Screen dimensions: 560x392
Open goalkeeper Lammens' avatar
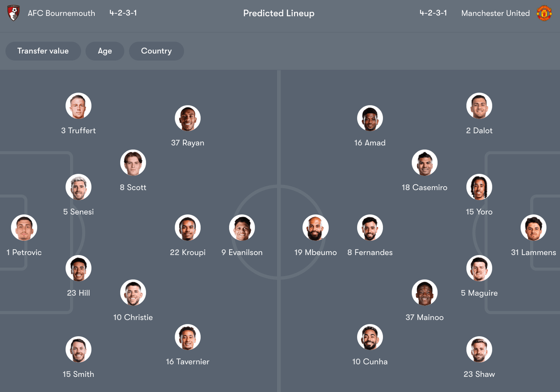tap(533, 228)
